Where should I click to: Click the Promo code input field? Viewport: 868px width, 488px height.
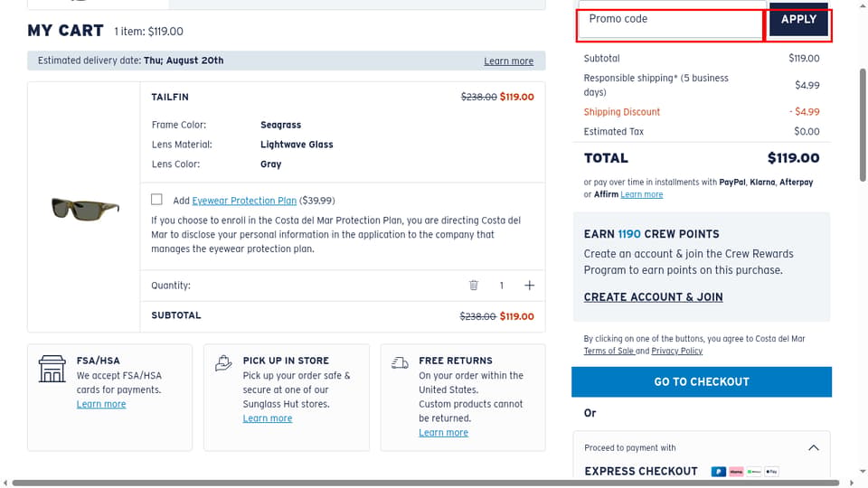pyautogui.click(x=670, y=19)
